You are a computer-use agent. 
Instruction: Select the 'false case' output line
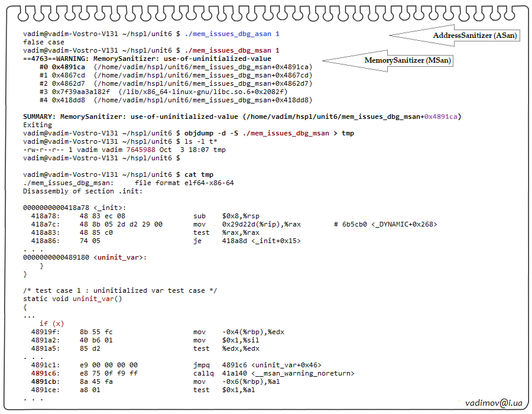(x=44, y=43)
